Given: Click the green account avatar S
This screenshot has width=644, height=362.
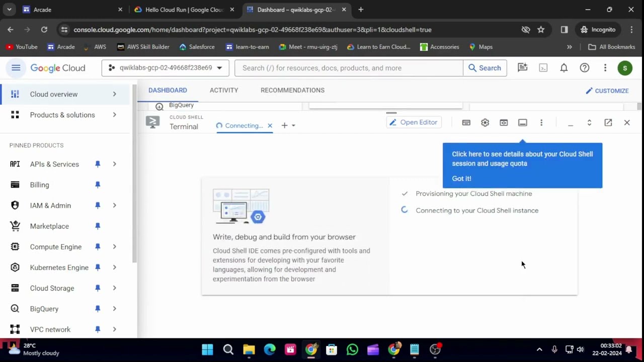Looking at the screenshot, I should (x=625, y=68).
